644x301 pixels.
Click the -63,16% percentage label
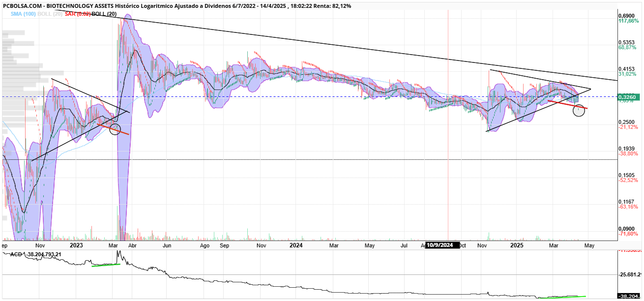(628, 207)
